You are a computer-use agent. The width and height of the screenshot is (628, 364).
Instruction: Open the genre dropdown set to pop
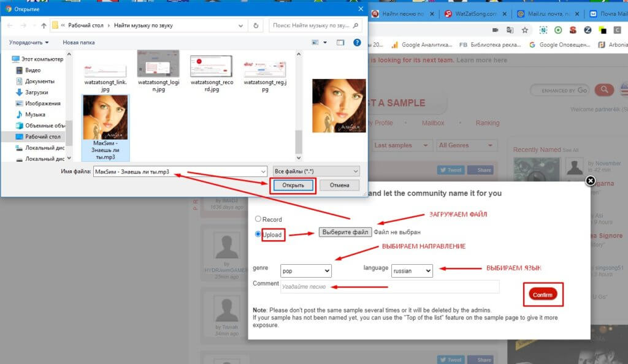[305, 270]
